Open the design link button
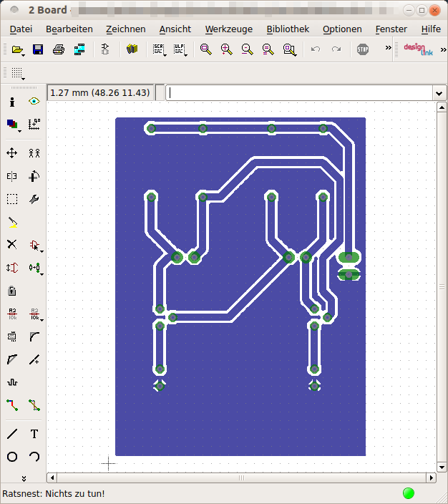The height and width of the screenshot is (504, 448). coord(419,49)
